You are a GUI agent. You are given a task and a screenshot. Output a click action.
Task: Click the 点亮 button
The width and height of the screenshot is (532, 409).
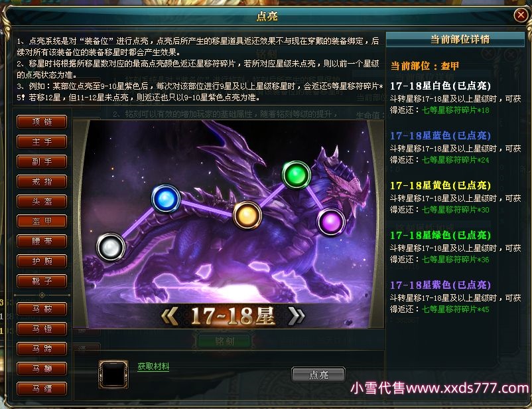pos(318,374)
